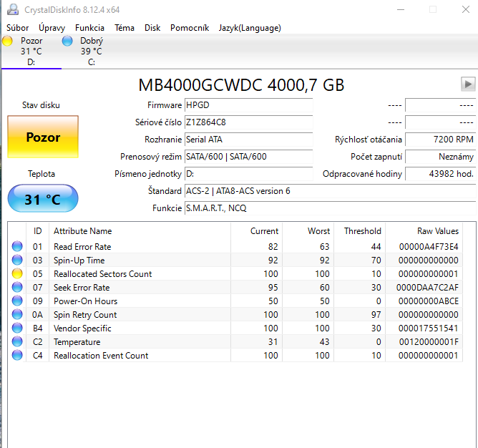
Task: Open the Téma menu
Action: coord(125,28)
